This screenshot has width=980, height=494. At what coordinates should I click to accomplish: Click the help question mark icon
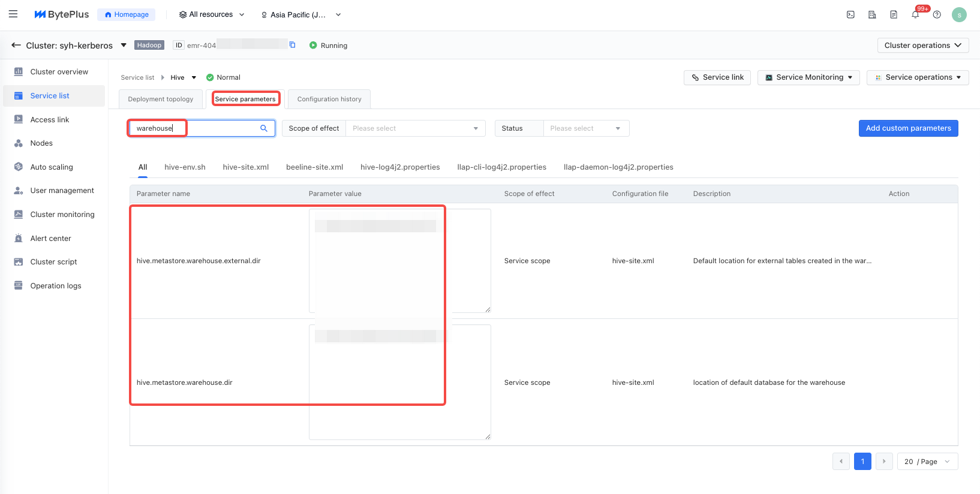[937, 14]
